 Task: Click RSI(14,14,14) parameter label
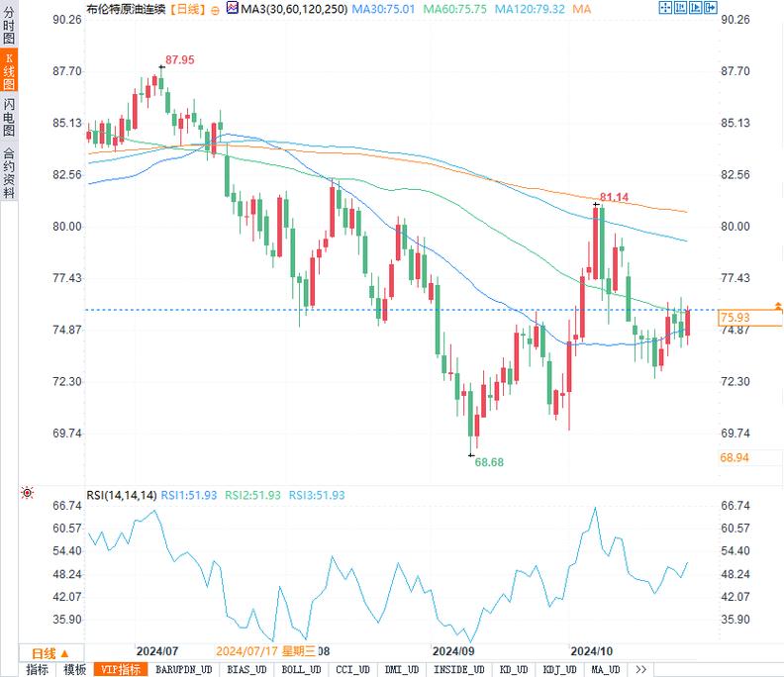point(122,495)
